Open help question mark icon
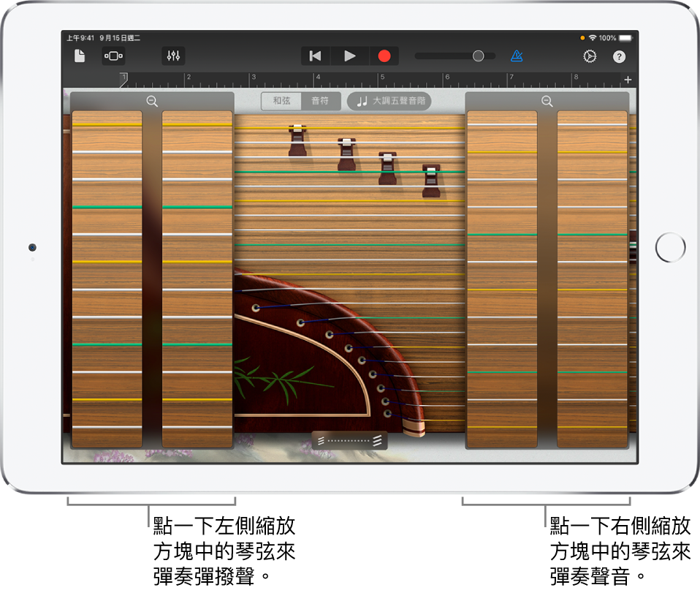This screenshot has height=593, width=700. click(x=620, y=56)
